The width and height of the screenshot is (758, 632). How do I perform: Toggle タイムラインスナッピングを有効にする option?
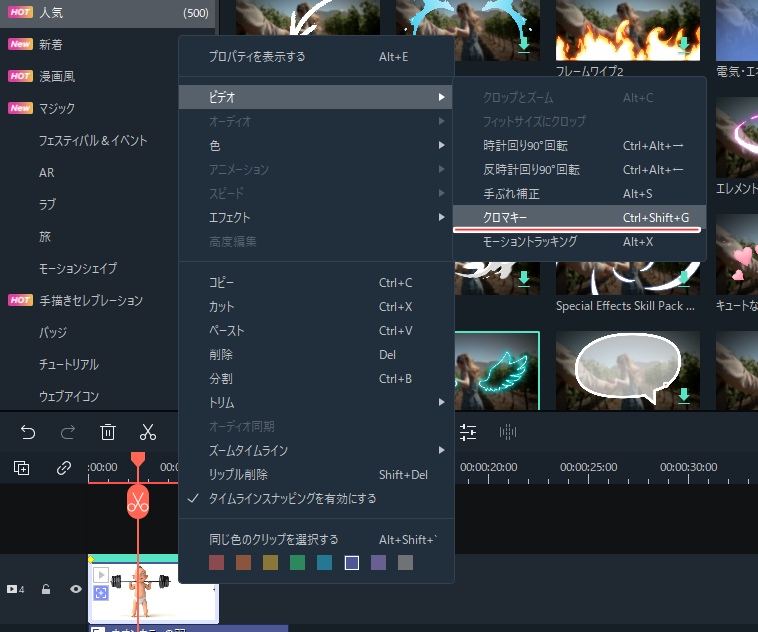tap(292, 498)
